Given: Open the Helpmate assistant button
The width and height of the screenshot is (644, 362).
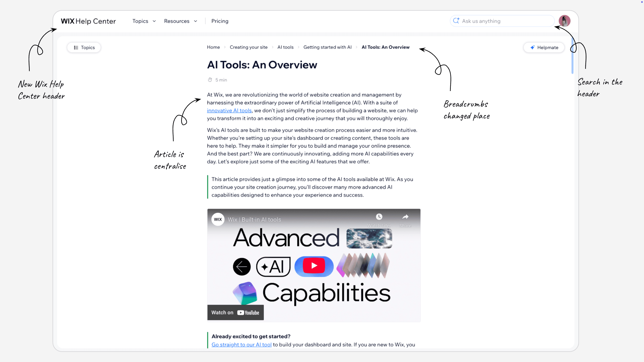Looking at the screenshot, I should click(x=544, y=48).
